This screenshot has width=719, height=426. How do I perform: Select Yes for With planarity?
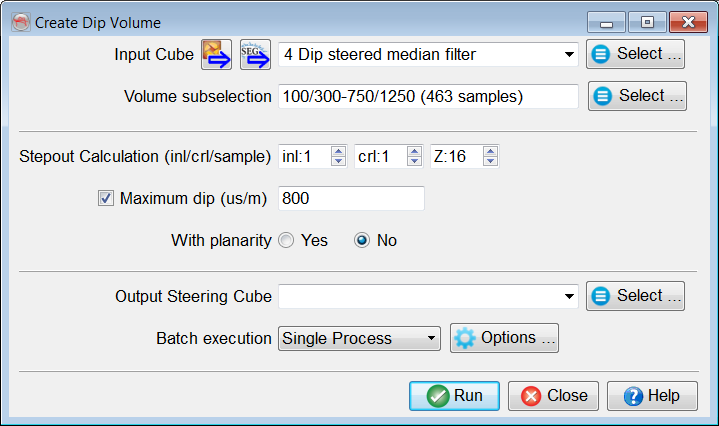(286, 241)
